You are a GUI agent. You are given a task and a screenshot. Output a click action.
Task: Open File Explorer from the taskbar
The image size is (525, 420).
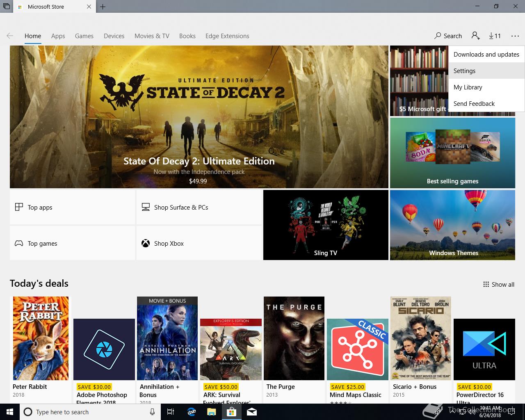[211, 412]
